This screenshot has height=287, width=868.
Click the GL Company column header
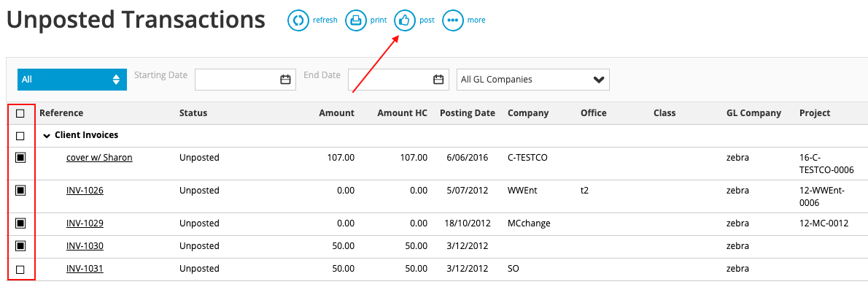click(x=753, y=113)
